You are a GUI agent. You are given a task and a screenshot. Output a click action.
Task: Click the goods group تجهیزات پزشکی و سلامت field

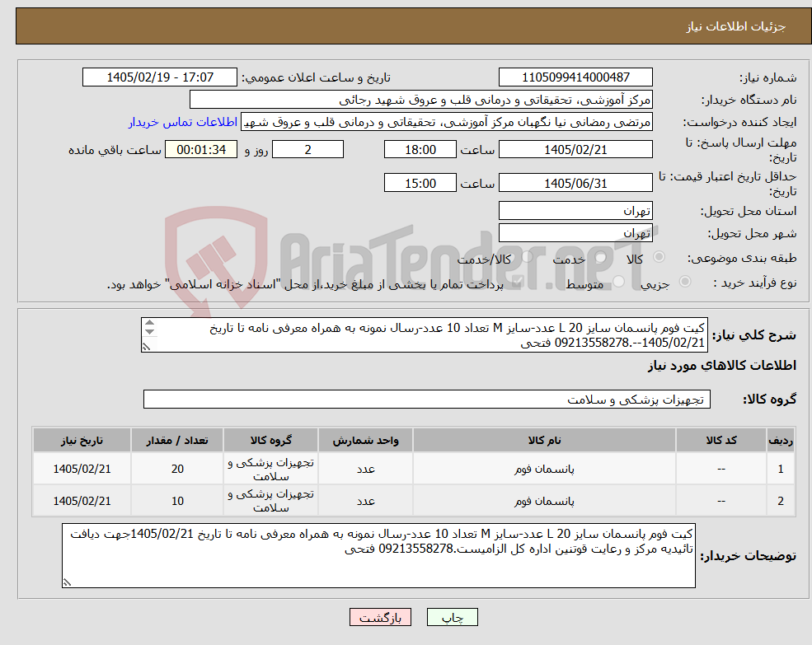(x=427, y=400)
